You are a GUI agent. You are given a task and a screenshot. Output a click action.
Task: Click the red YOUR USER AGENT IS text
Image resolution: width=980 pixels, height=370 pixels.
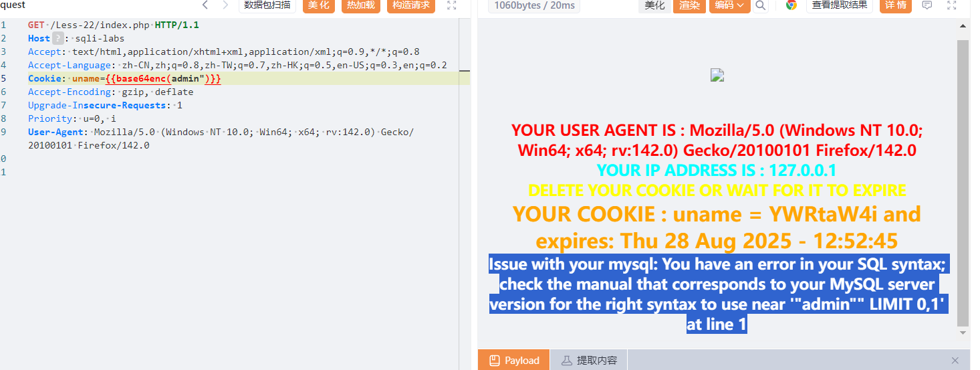pos(717,140)
